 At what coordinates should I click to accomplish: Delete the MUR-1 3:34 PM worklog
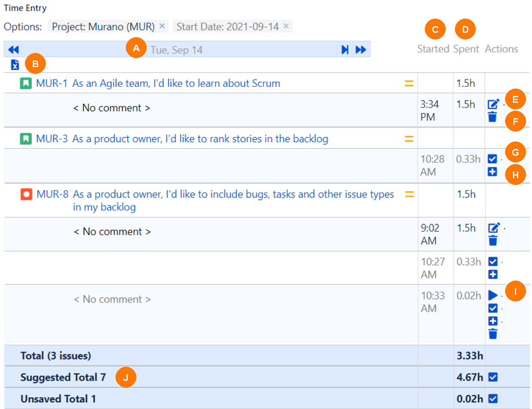[492, 117]
